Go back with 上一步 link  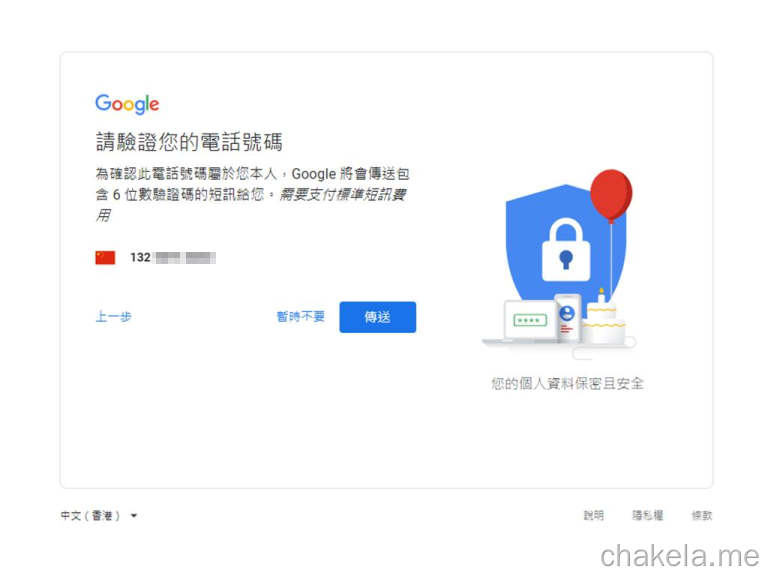[113, 316]
